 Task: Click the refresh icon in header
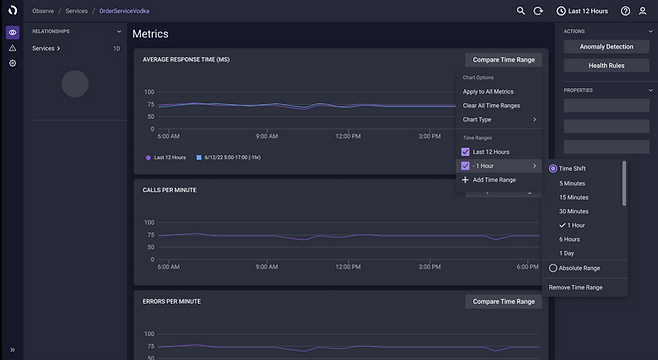[538, 11]
